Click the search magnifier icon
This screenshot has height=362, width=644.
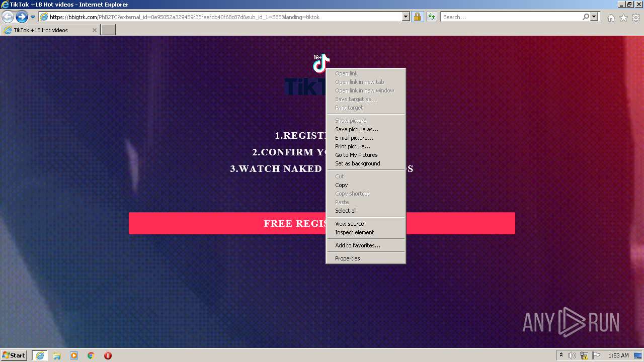click(586, 17)
